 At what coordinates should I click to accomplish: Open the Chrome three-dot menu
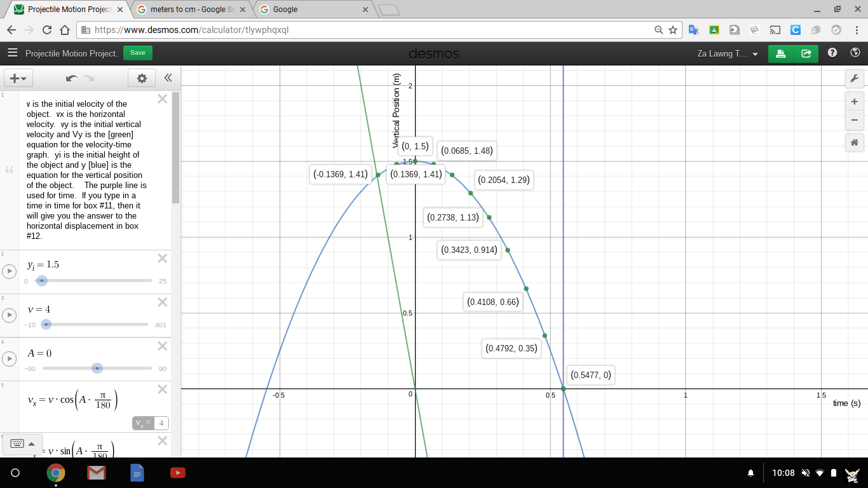click(856, 30)
